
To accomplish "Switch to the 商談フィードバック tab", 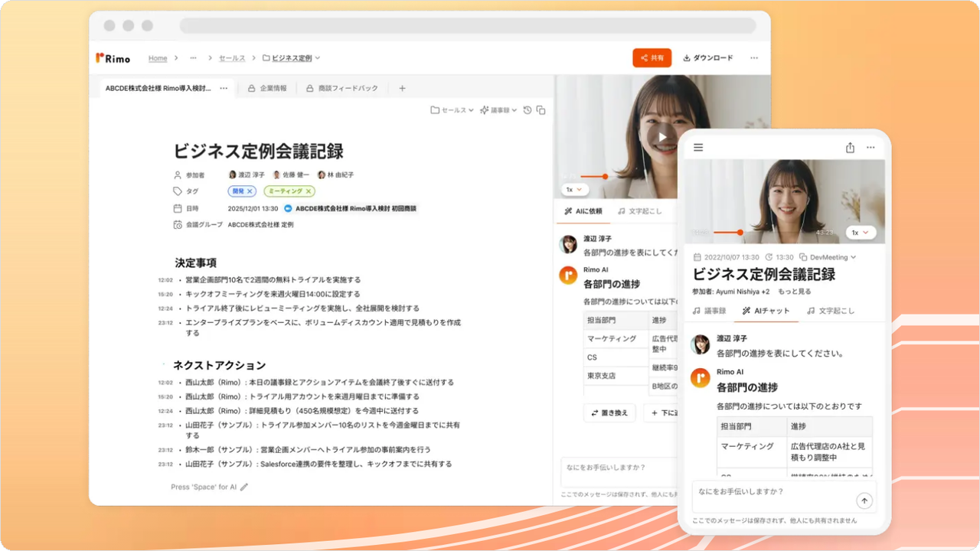I will (342, 88).
